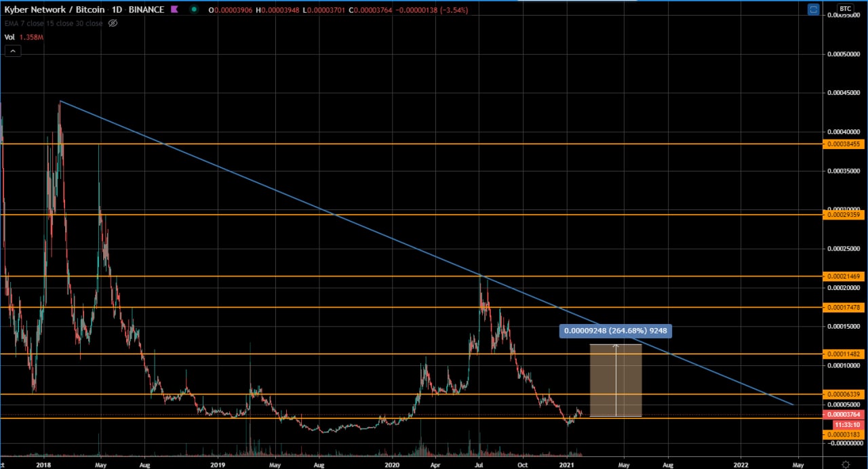Screen dimensions: 868x469
Task: Click the 0.00025000 price scale value
Action: [845, 249]
